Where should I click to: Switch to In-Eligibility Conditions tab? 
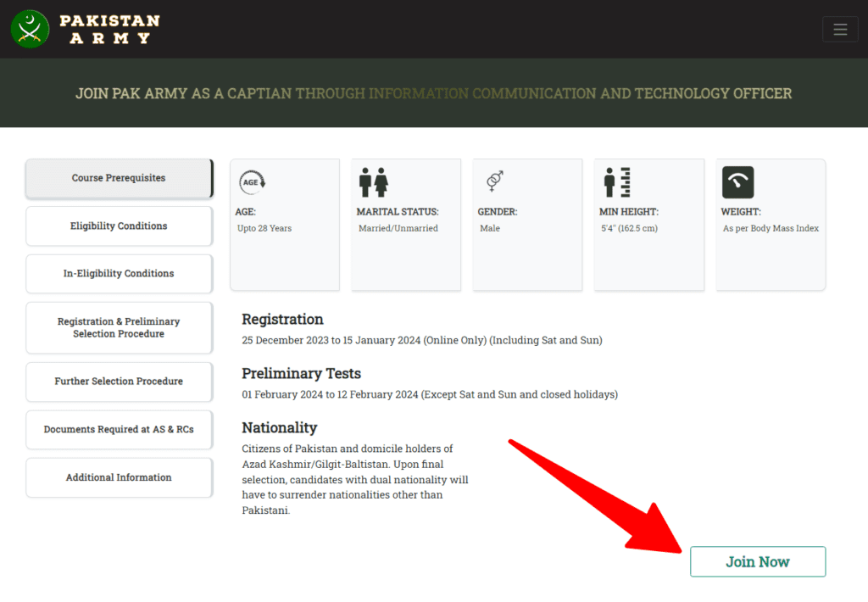119,274
